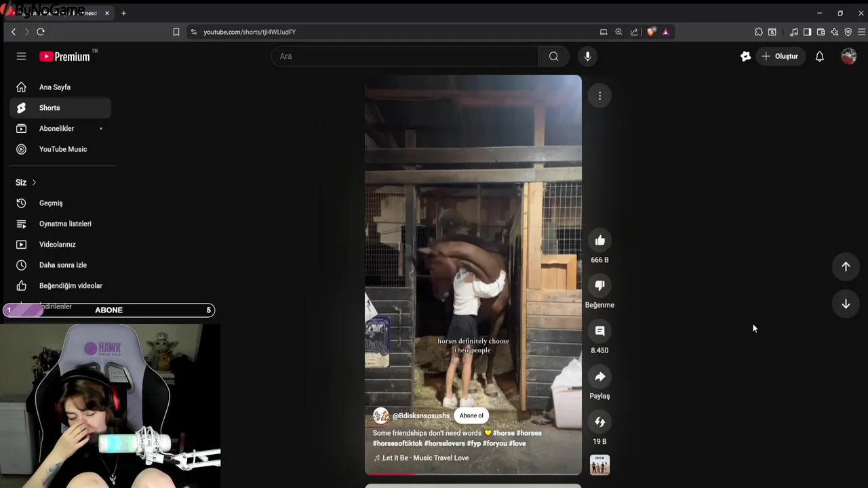Open YouTube Music in the sidebar
This screenshot has height=488, width=868.
coord(60,149)
